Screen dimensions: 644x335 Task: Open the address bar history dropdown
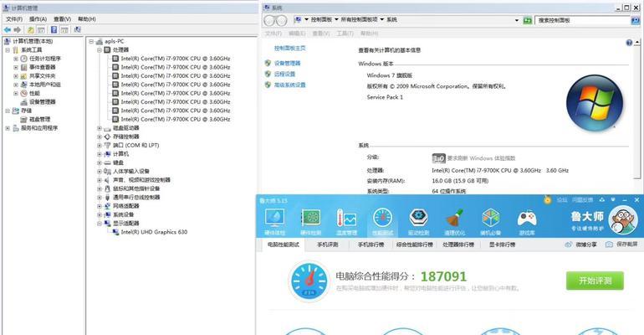pos(517,20)
